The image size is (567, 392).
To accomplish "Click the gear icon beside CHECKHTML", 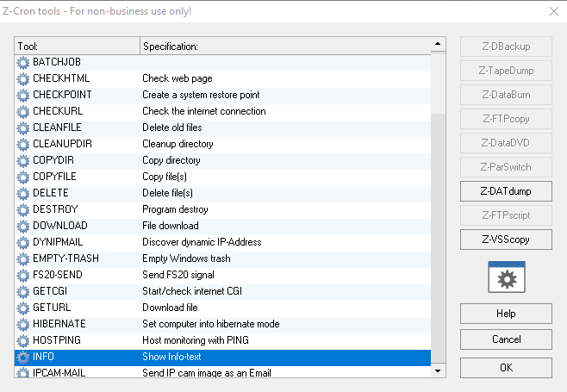I will pos(22,79).
